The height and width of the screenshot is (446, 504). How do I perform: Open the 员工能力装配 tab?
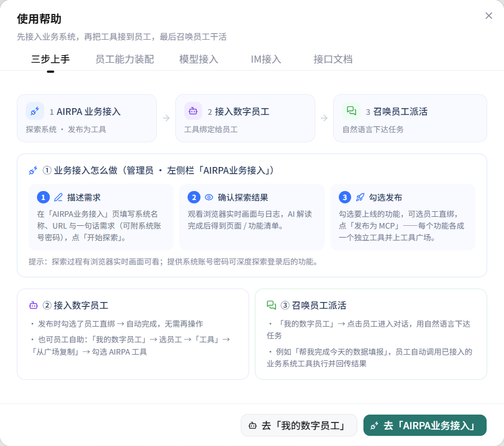point(125,59)
